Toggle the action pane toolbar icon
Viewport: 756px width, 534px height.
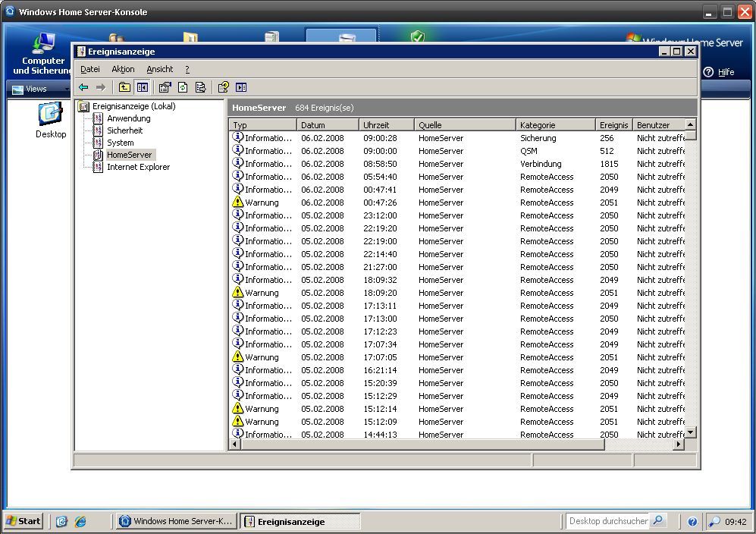pos(241,87)
